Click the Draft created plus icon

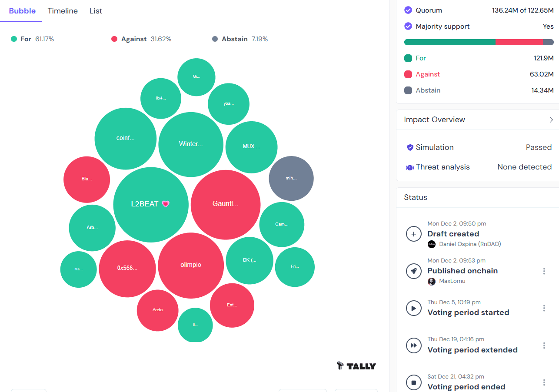tap(414, 234)
